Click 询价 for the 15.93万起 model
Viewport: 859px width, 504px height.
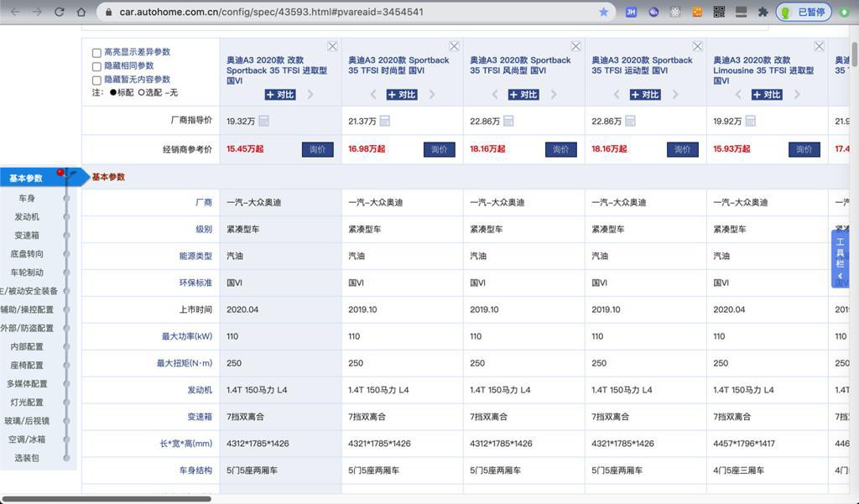[804, 149]
